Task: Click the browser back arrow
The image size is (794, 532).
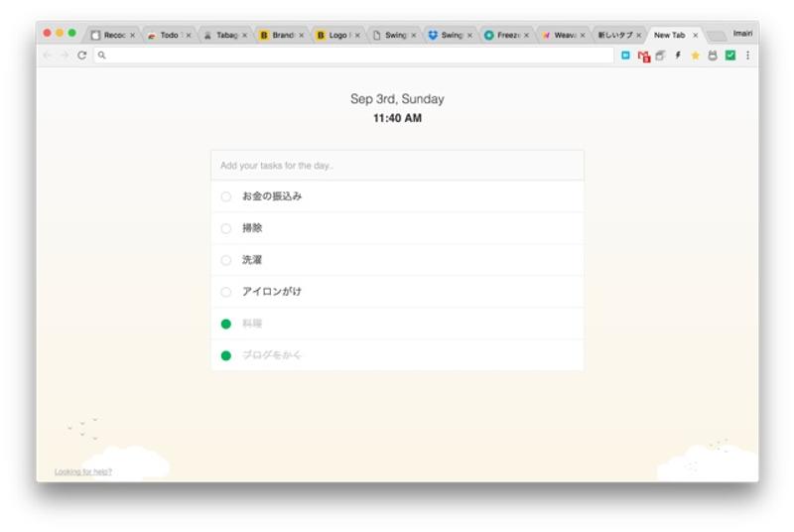Action: (47, 56)
